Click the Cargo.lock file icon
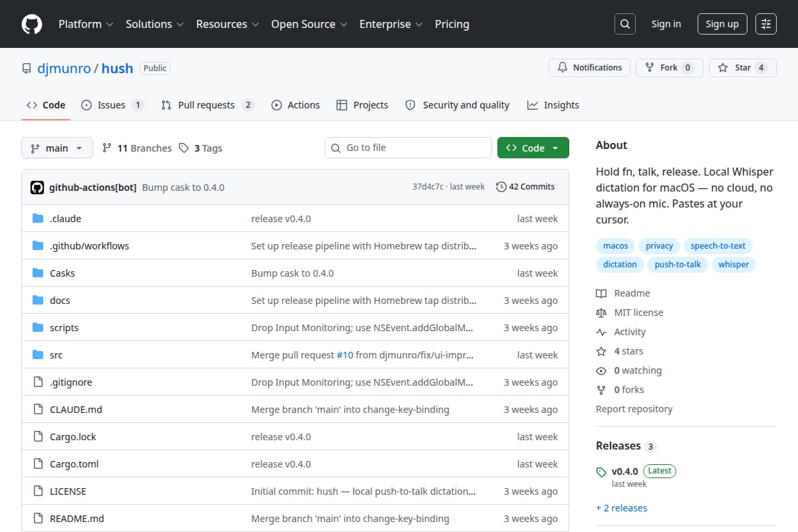The height and width of the screenshot is (532, 798). coord(38,437)
